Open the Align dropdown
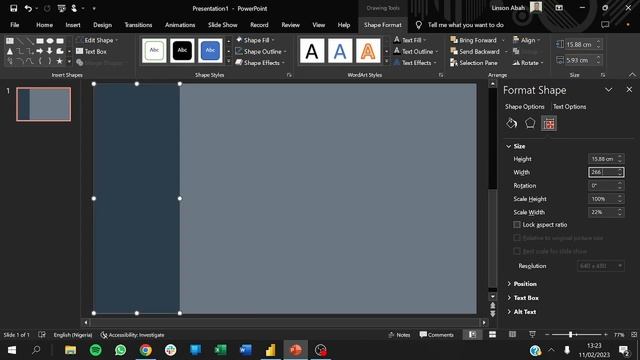This screenshot has width=640, height=360. tap(527, 40)
